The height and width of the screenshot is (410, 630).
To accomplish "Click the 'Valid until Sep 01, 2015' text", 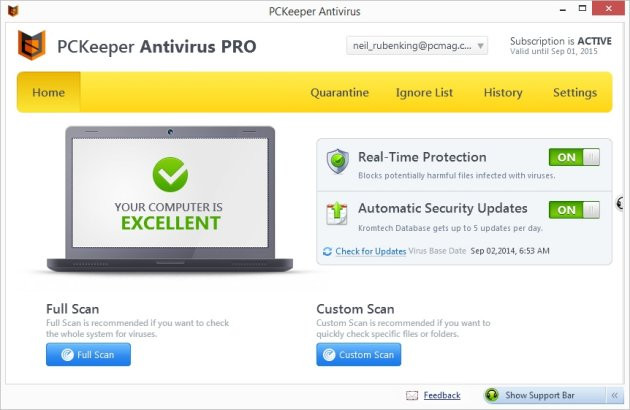I will [x=554, y=51].
